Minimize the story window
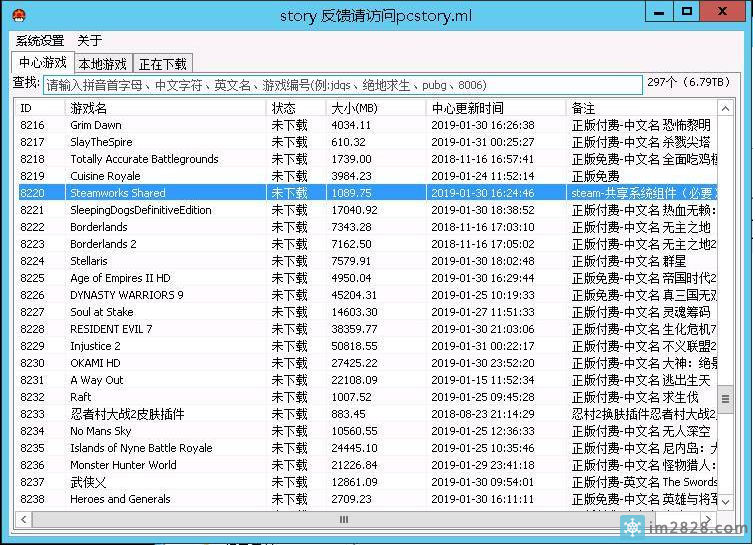Screen dimensions: 755x545 (659, 12)
